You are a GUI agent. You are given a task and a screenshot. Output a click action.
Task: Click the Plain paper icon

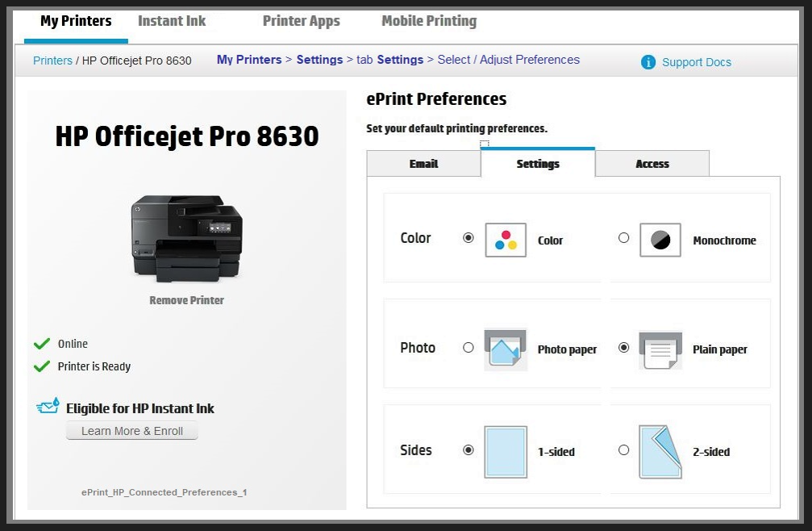pyautogui.click(x=660, y=349)
